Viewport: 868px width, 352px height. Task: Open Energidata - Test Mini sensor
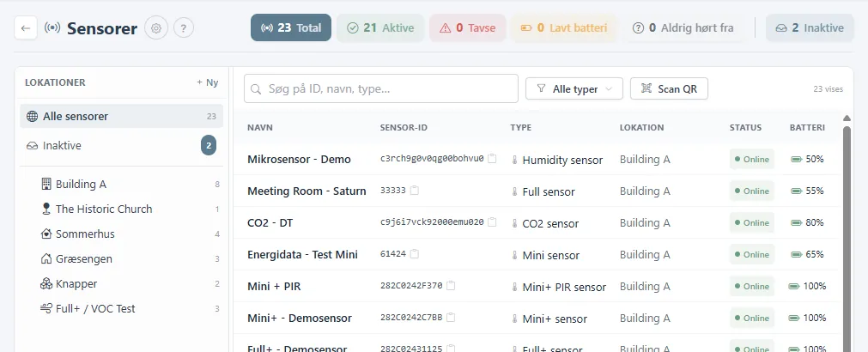[x=537, y=255]
